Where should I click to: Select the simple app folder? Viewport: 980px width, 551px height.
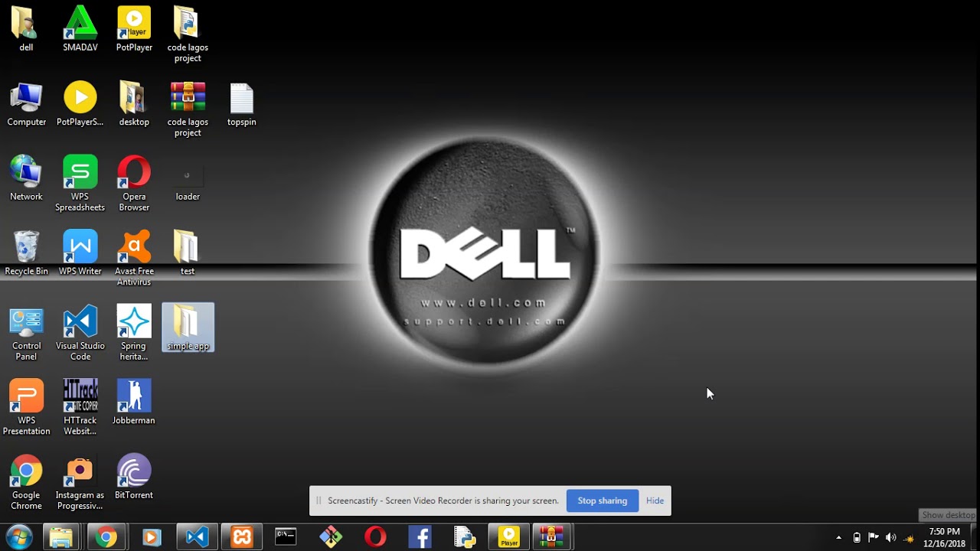[x=188, y=327]
